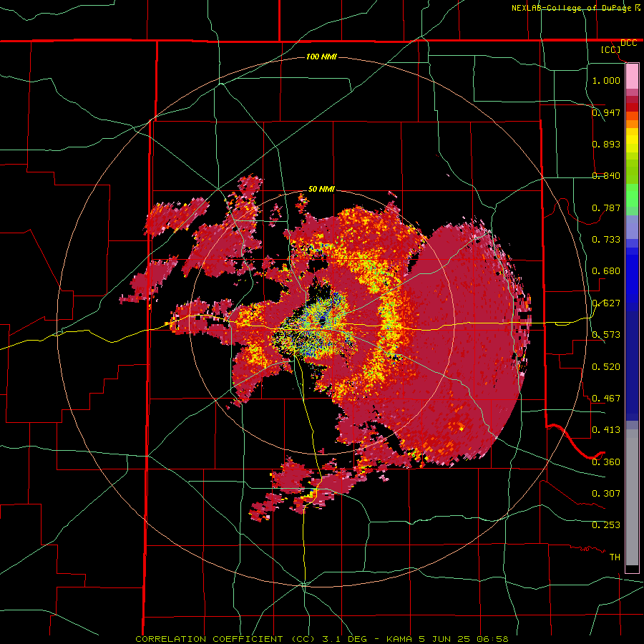644x644 pixels.
Task: Click the 1.000 legend value
Action: tap(606, 80)
